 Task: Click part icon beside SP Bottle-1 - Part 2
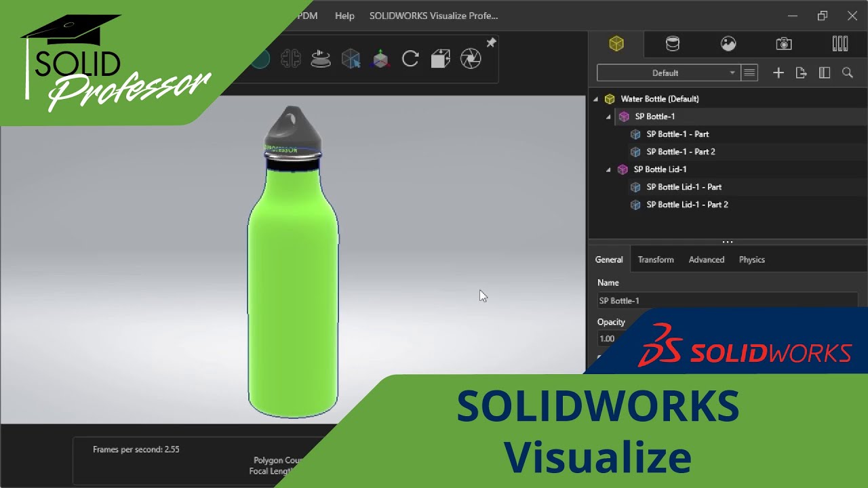635,152
